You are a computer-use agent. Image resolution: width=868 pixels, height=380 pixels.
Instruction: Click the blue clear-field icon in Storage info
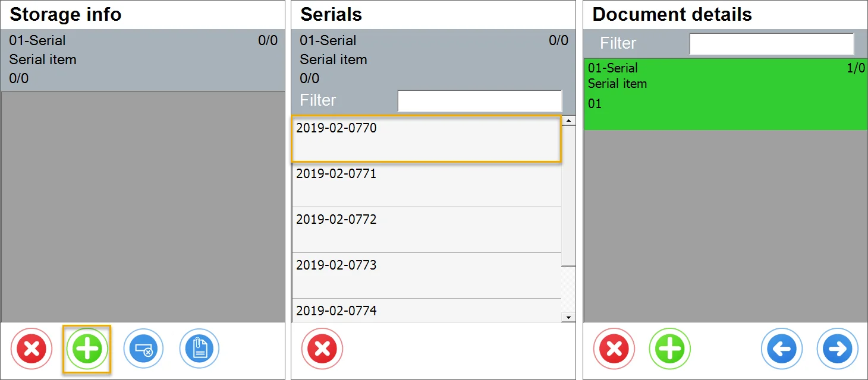tap(143, 349)
